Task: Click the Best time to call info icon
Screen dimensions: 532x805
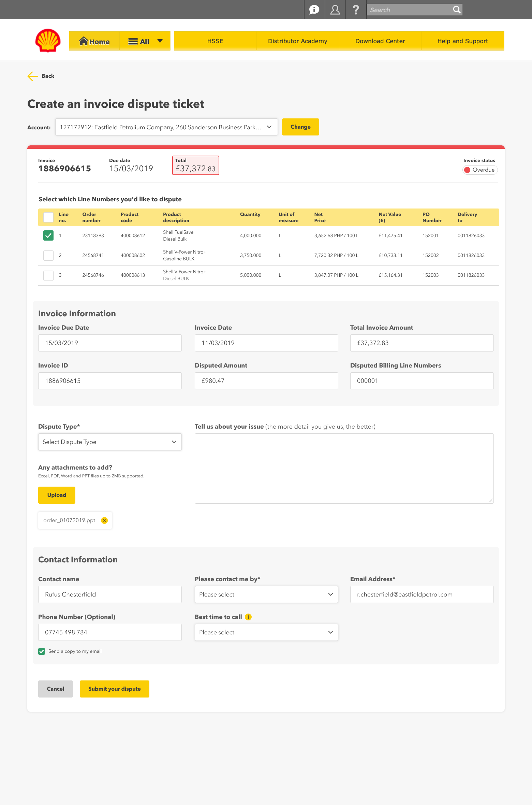Action: pos(248,617)
